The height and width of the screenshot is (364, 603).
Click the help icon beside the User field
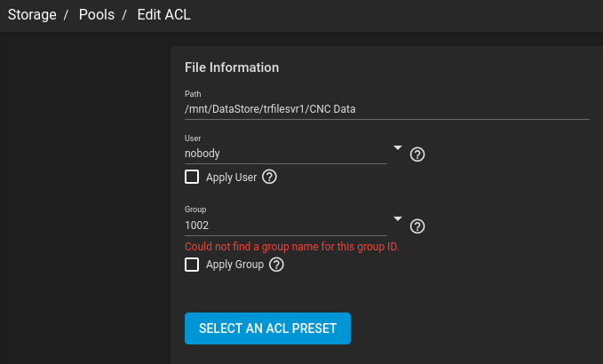417,154
